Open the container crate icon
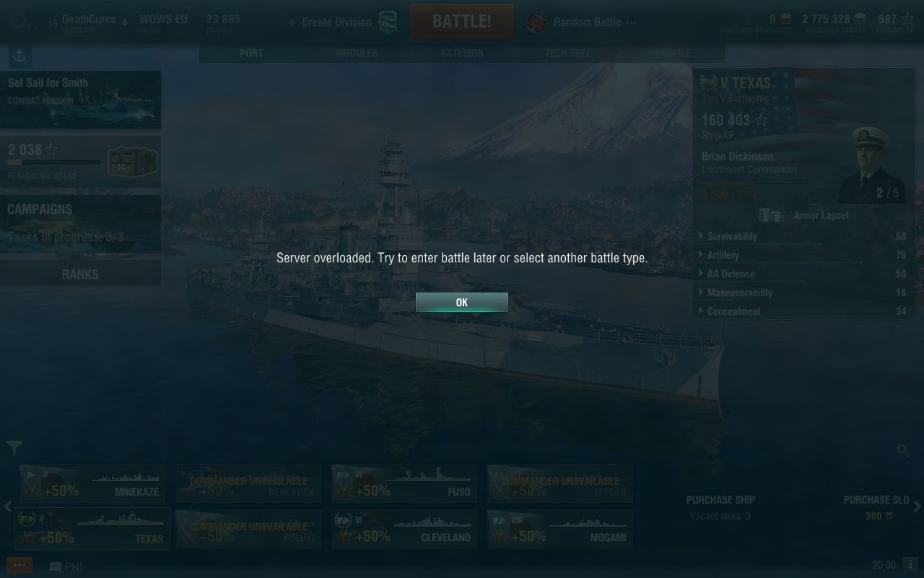This screenshot has height=578, width=924. click(131, 161)
